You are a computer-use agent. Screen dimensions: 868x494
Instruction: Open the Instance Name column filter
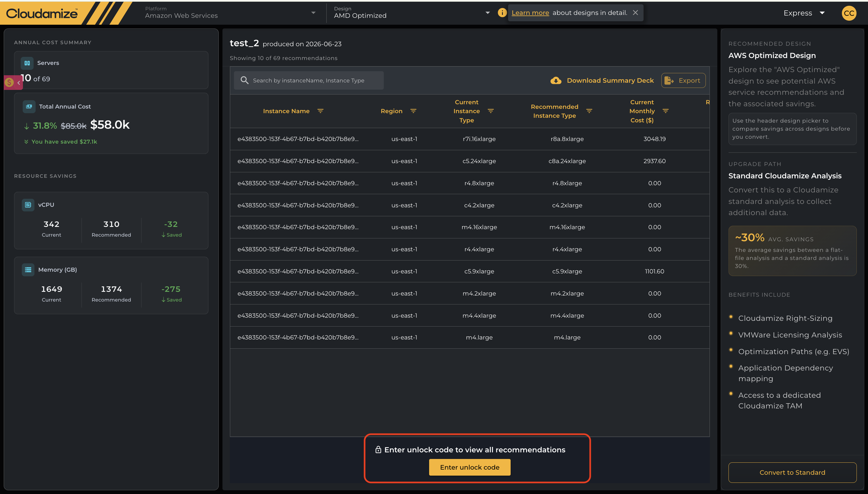click(320, 111)
